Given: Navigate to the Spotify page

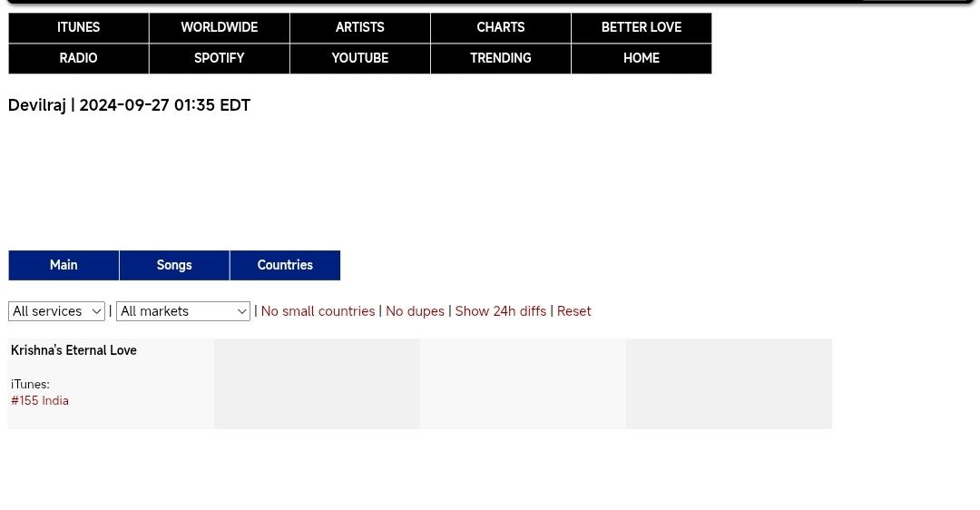Looking at the screenshot, I should coord(219,59).
